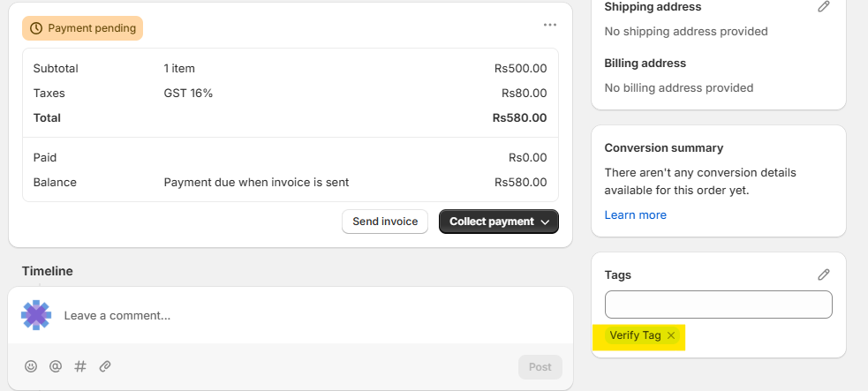
Task: Click the Tags input field
Action: [x=718, y=305]
